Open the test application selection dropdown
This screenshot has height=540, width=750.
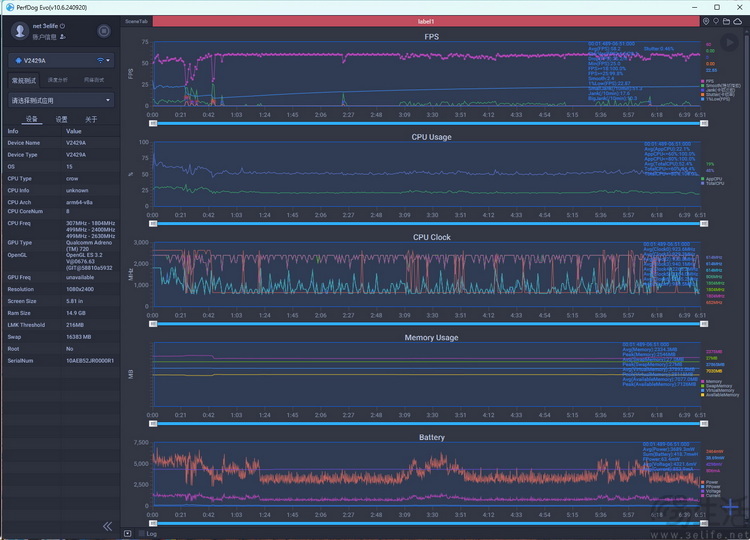61,100
